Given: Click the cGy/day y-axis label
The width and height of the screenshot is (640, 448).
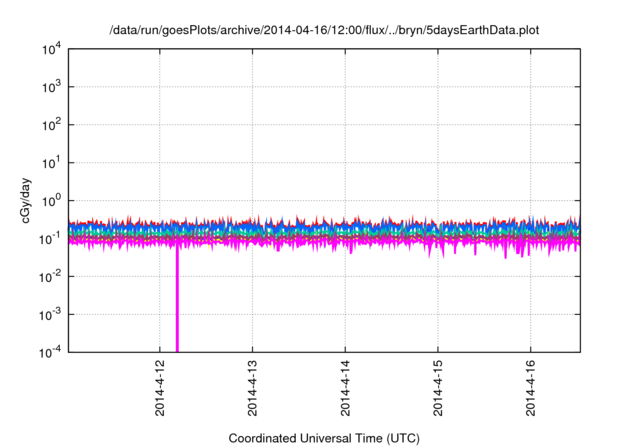Looking at the screenshot, I should pyautogui.click(x=22, y=200).
